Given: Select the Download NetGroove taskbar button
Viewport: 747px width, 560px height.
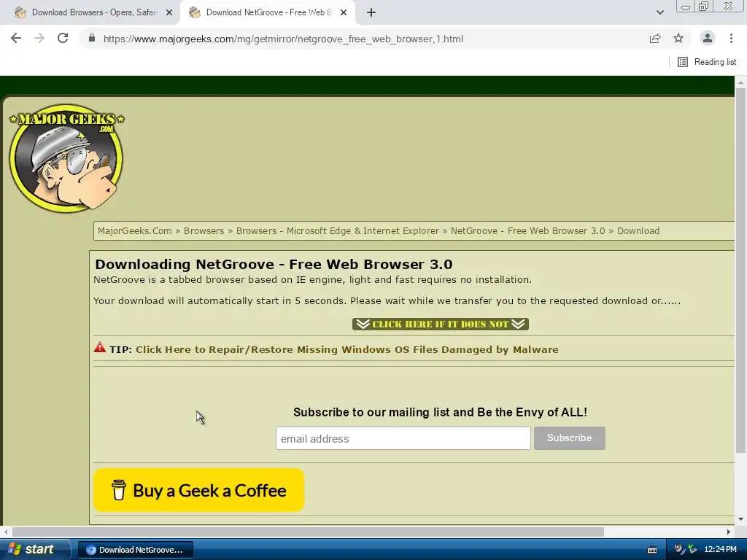Looking at the screenshot, I should [135, 550].
